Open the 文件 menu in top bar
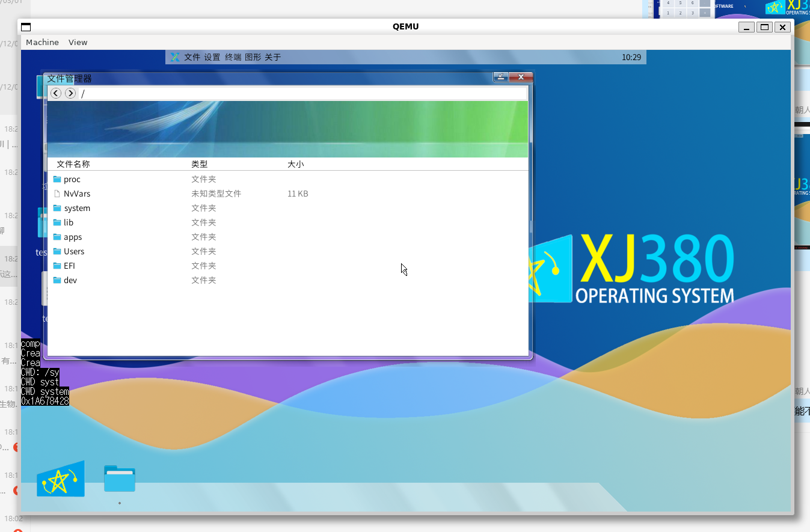 [x=192, y=57]
